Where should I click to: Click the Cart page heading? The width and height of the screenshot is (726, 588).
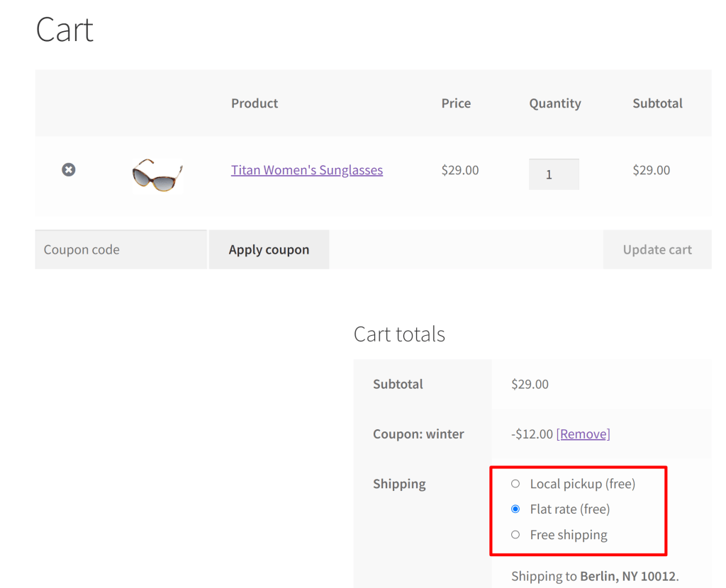[64, 29]
